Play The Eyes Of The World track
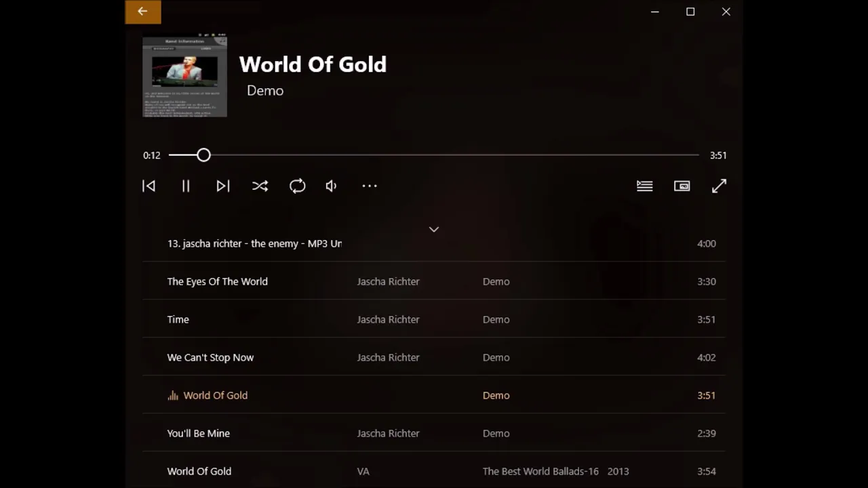868x488 pixels. 434,281
